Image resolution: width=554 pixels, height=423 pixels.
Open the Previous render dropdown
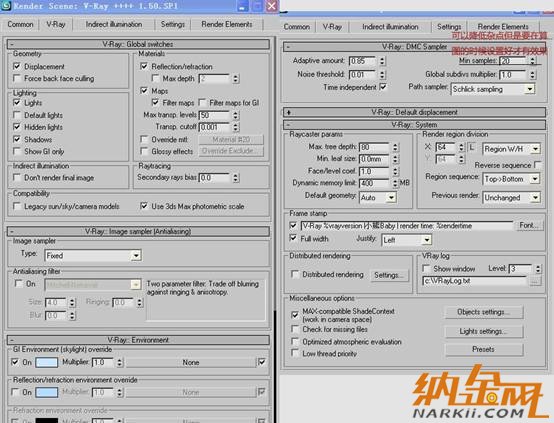click(x=535, y=197)
